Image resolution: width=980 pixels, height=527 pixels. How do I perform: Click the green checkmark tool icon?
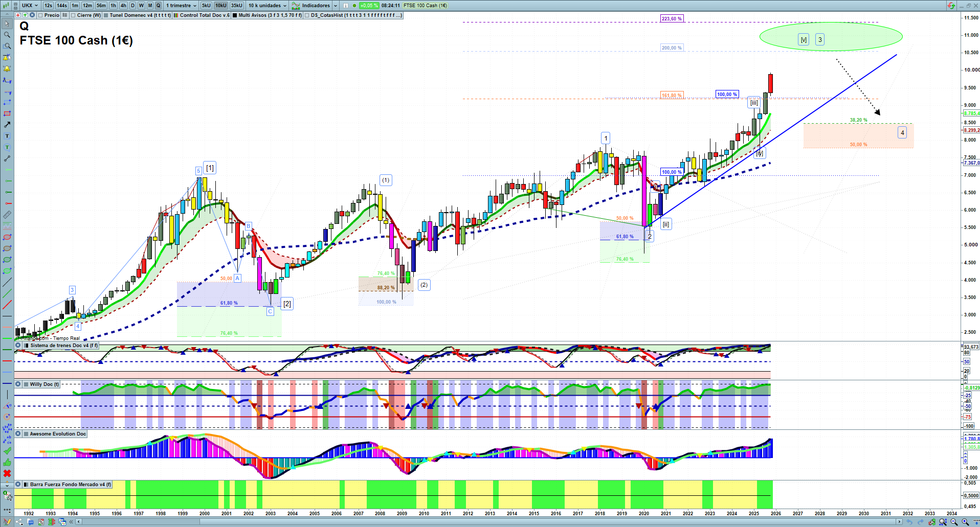(x=7, y=451)
